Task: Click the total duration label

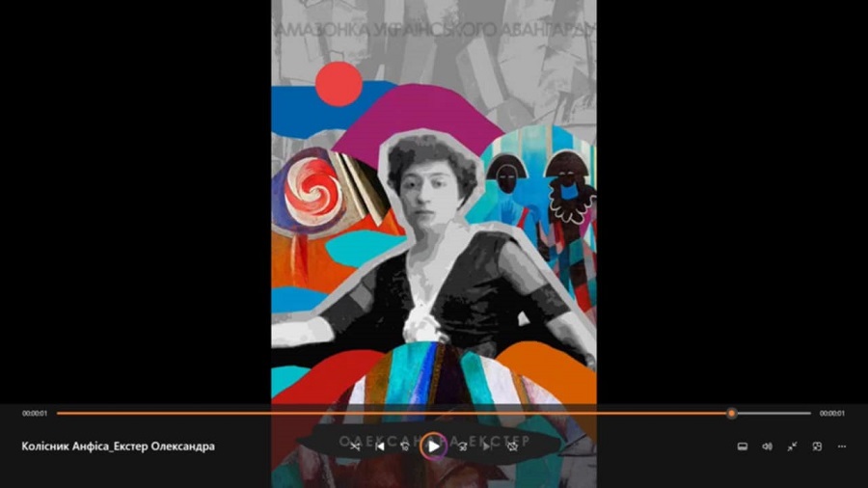Action: 832,414
